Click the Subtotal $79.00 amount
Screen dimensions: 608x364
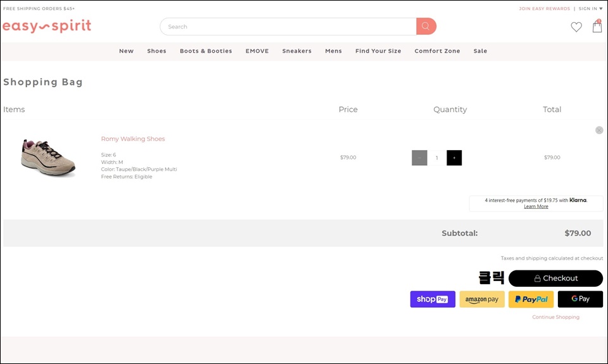[x=578, y=234]
